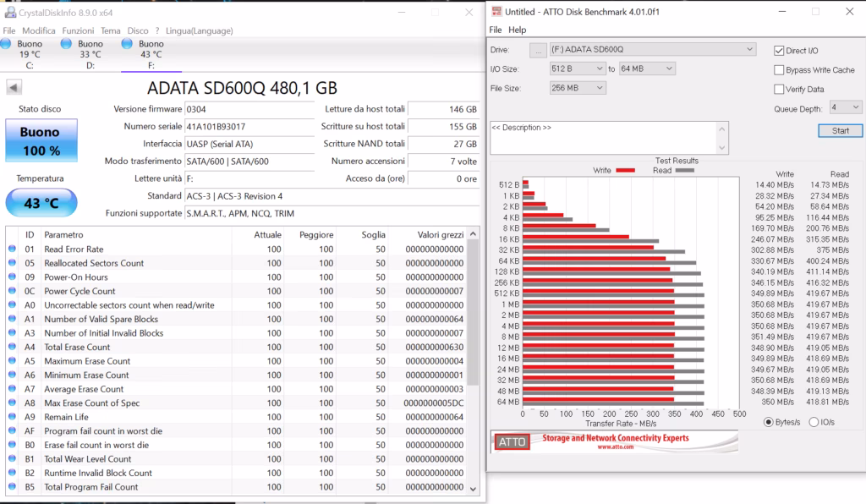The image size is (866, 504).
Task: Click the Number of Valid Spare Blocks row
Action: pos(237,319)
